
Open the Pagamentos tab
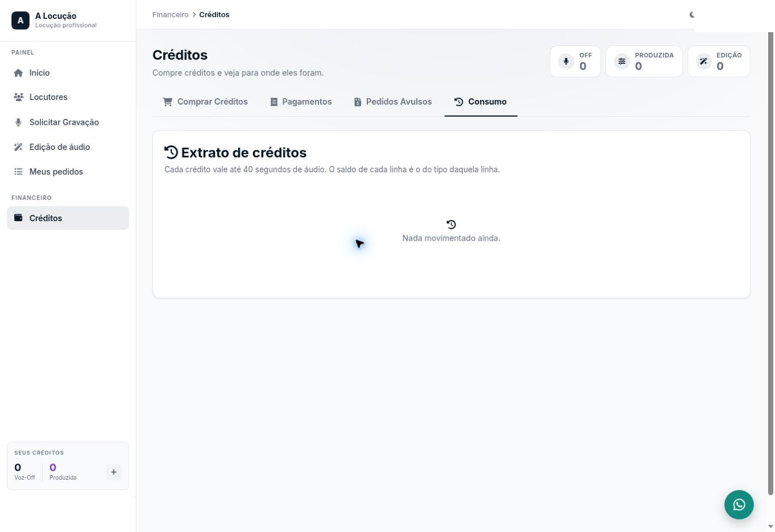click(x=301, y=102)
